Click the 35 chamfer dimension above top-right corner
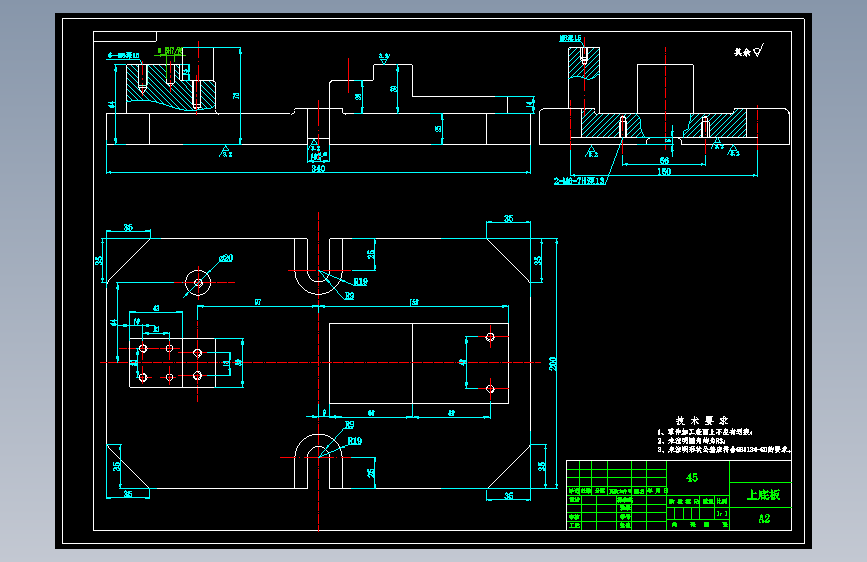The width and height of the screenshot is (867, 562). point(508,218)
